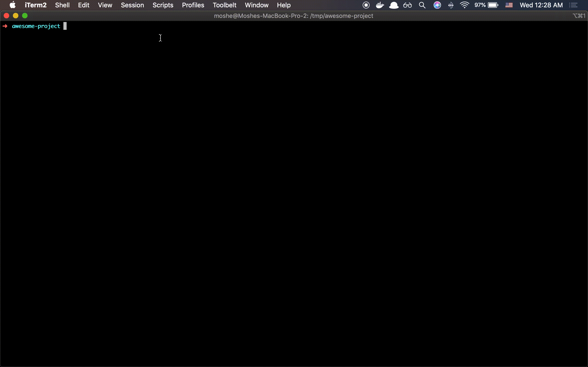This screenshot has width=588, height=367.
Task: Click the Docker whale menu bar icon
Action: pos(380,5)
